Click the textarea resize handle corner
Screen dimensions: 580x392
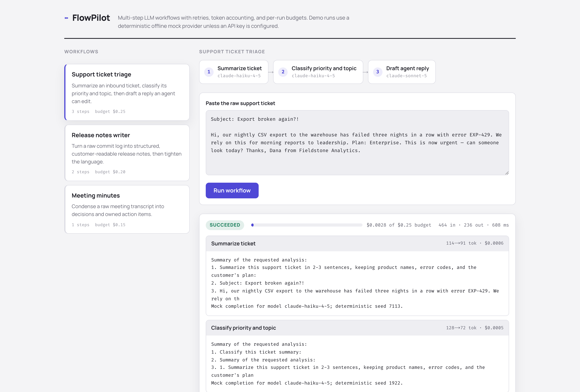click(507, 173)
